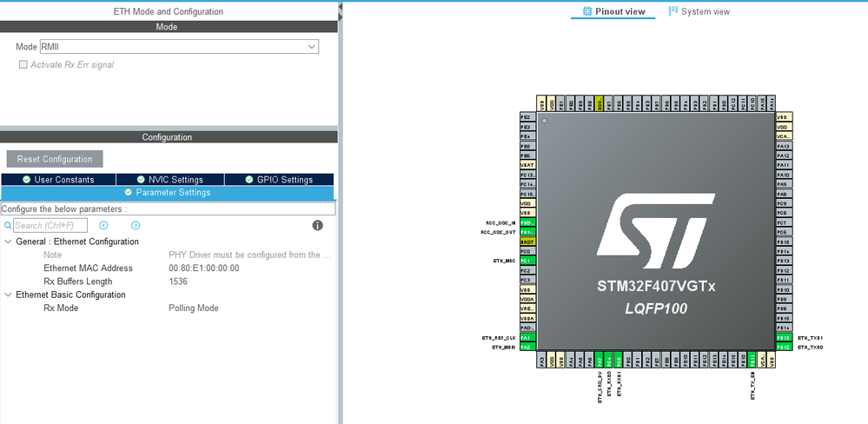Click the PE6 pin
Viewport: 868px width, 424px height.
click(x=528, y=156)
